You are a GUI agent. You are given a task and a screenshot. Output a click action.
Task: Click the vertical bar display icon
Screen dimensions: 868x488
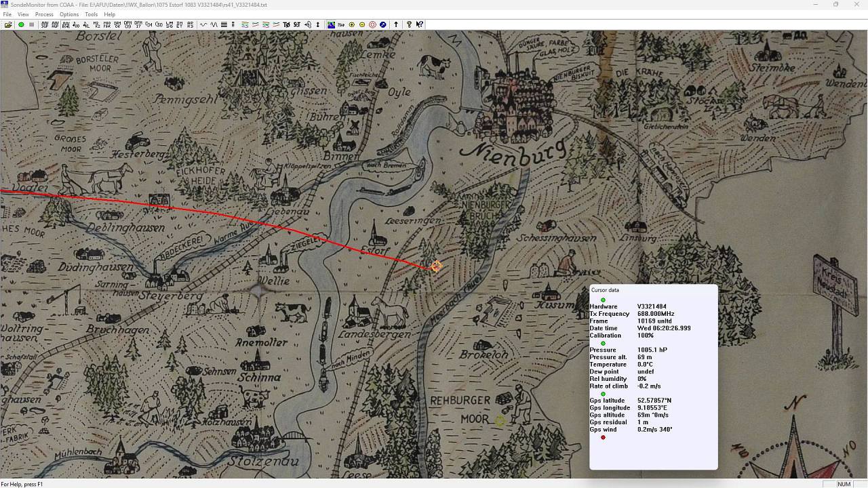[x=233, y=24]
